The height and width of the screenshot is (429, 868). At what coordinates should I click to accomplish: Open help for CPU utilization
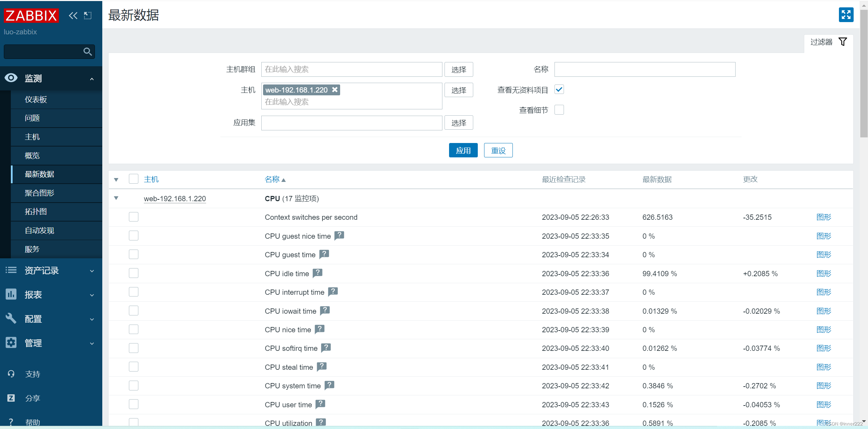pyautogui.click(x=321, y=422)
